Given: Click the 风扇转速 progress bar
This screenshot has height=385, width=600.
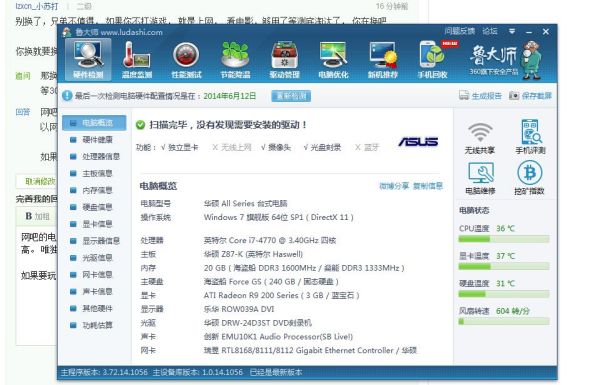Looking at the screenshot, I should point(504,321).
